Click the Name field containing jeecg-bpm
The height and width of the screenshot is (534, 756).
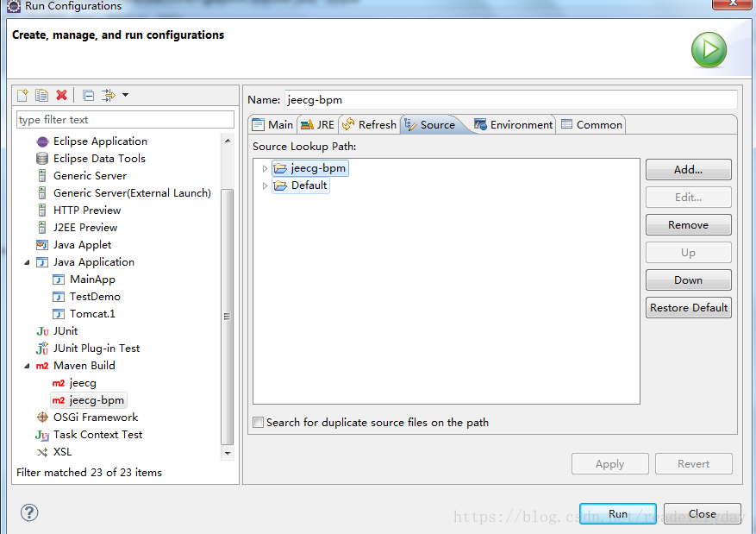click(511, 100)
